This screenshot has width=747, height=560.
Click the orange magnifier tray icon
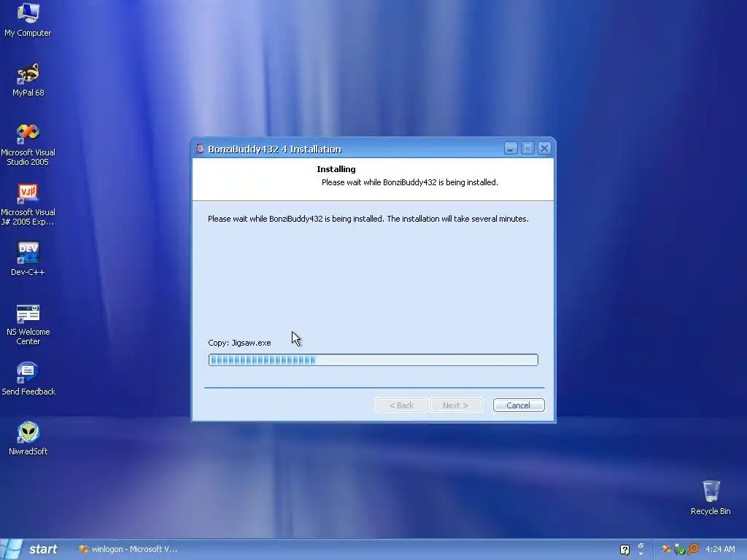point(693,550)
